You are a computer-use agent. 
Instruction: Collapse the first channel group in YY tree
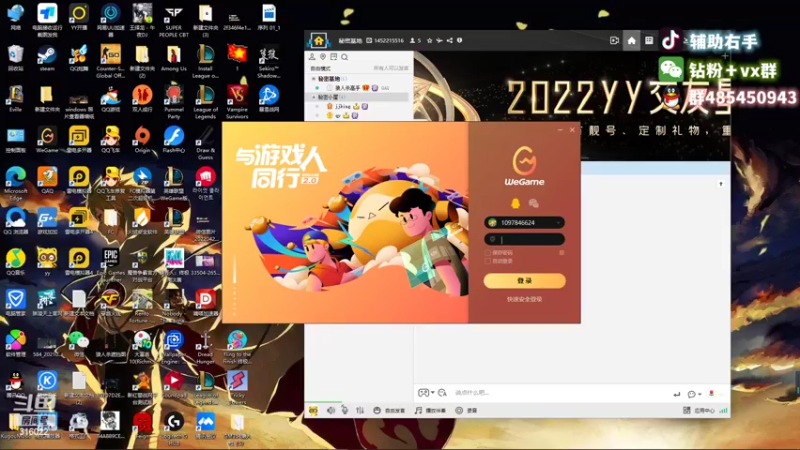click(314, 79)
